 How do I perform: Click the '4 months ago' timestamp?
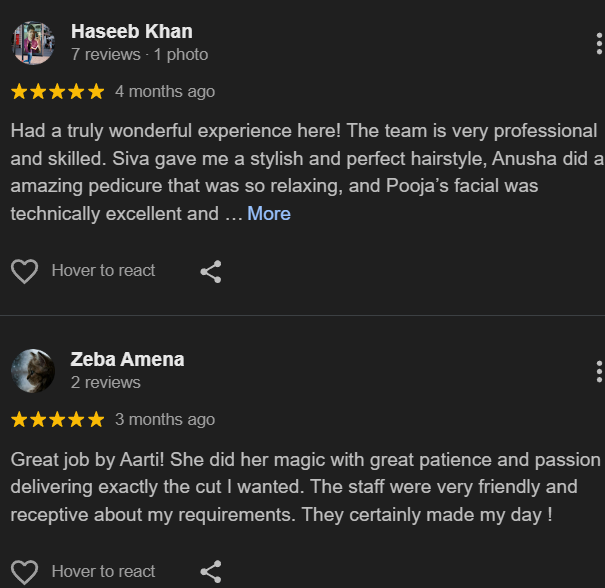click(165, 91)
